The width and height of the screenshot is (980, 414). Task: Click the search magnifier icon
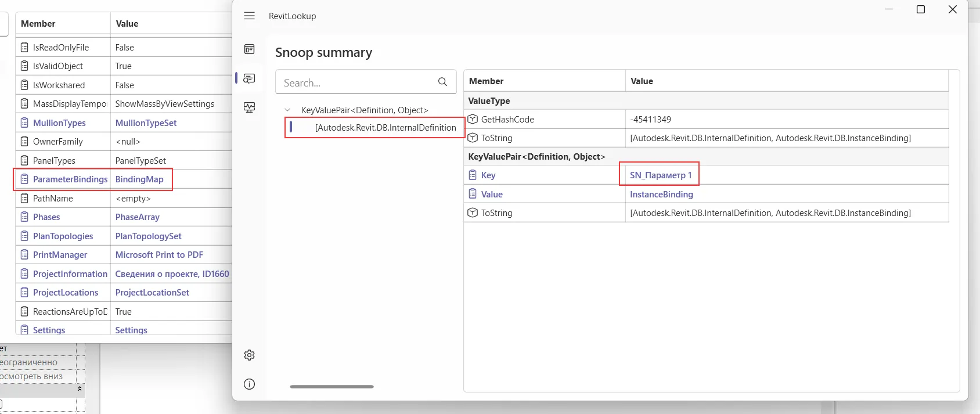coord(442,82)
